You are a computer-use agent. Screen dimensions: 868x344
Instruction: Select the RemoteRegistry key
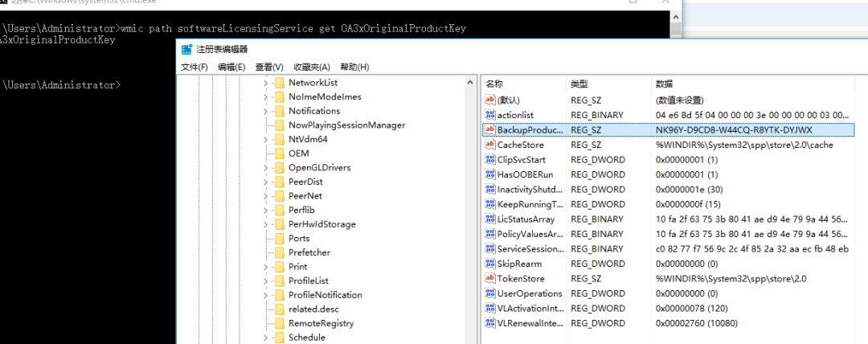click(x=321, y=323)
